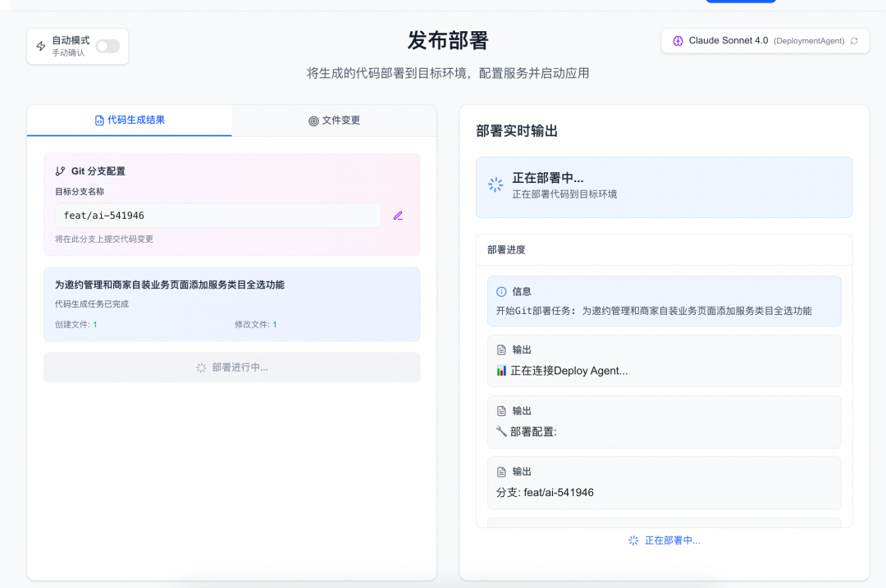
Task: Select the 代码生成结果 tab
Action: tap(129, 121)
